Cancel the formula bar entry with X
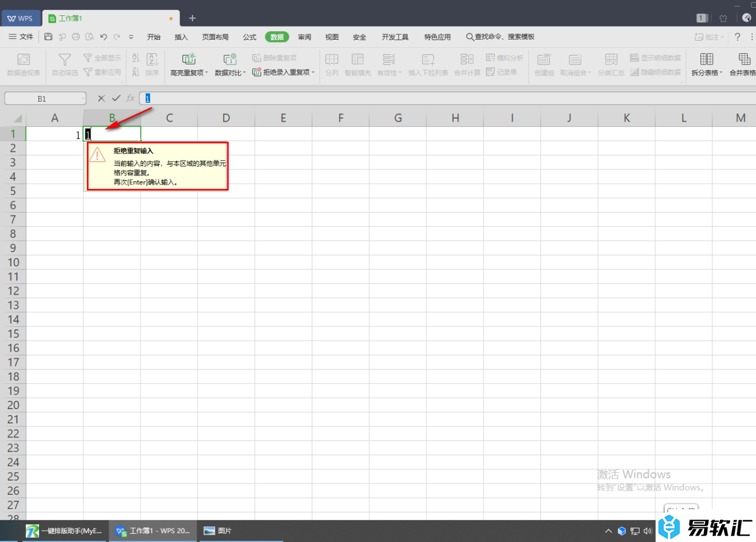The image size is (756, 542). (102, 98)
